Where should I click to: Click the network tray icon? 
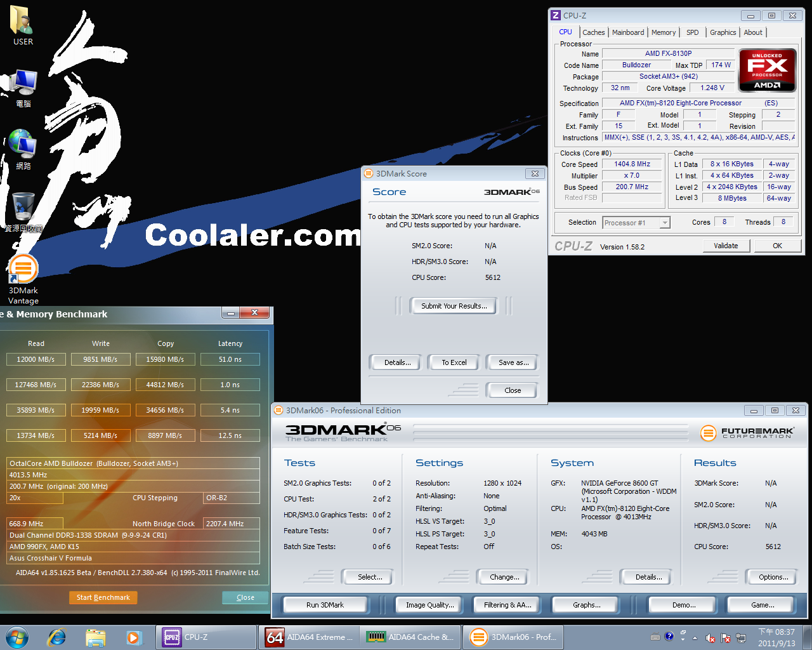coord(740,638)
